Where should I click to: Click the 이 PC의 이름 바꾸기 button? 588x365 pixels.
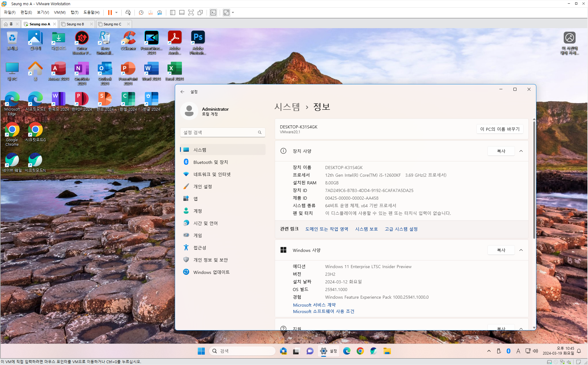pos(500,129)
